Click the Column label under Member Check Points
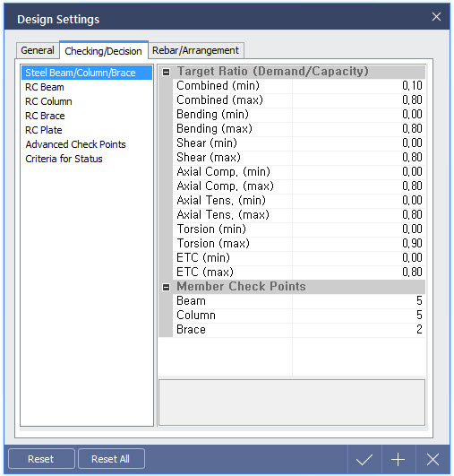 [196, 316]
